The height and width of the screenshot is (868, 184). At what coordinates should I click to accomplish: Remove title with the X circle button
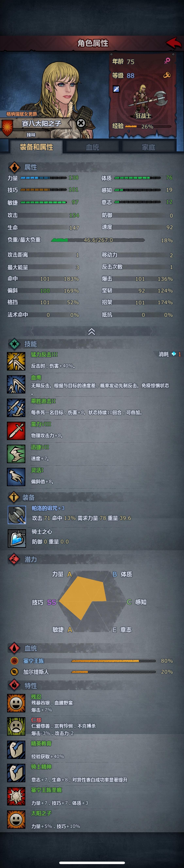pyautogui.click(x=81, y=123)
